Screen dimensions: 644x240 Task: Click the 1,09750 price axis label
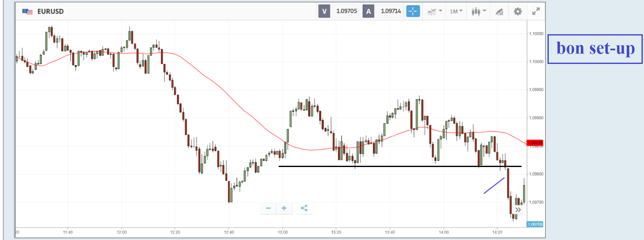tap(536, 202)
